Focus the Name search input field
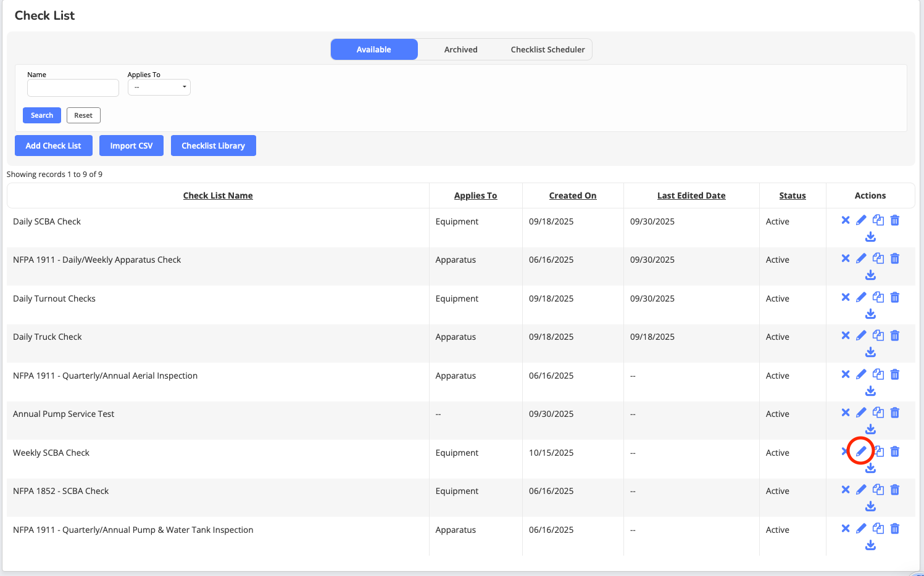This screenshot has height=576, width=924. point(73,88)
